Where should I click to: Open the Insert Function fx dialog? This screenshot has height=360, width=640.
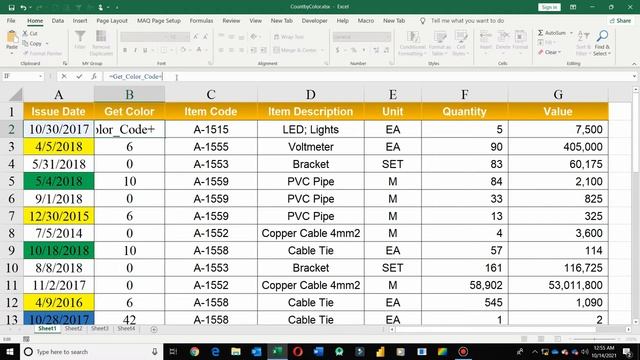pyautogui.click(x=94, y=76)
